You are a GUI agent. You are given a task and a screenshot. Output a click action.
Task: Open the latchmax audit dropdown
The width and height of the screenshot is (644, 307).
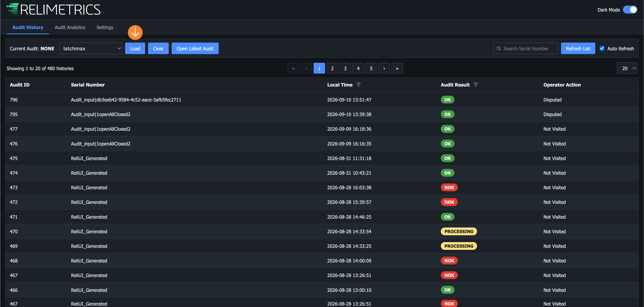(x=91, y=48)
